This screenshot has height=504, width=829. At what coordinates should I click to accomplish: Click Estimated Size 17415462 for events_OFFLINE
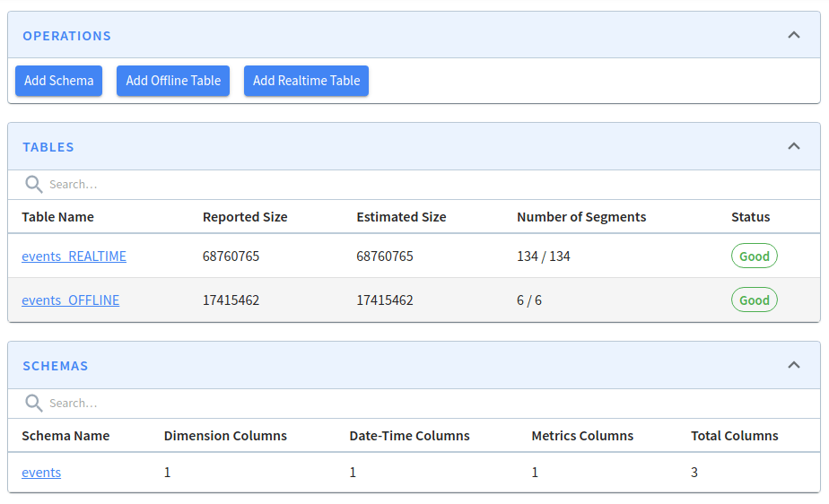tap(385, 300)
